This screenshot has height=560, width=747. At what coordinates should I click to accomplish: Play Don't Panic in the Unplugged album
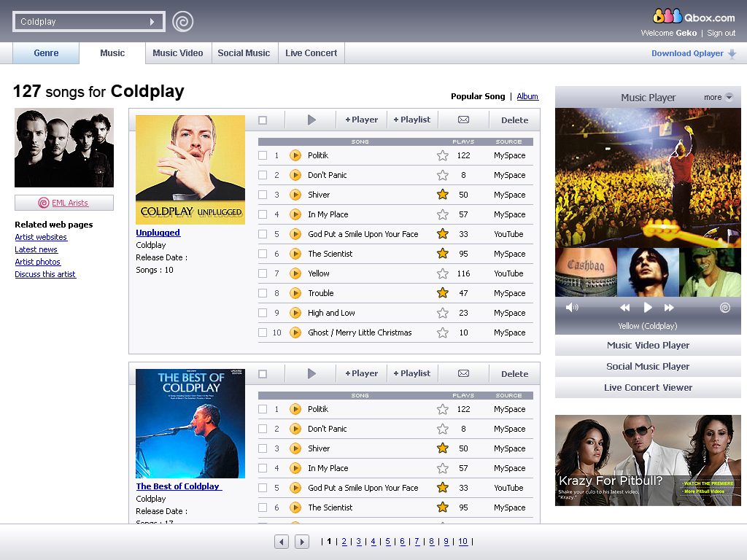click(295, 175)
